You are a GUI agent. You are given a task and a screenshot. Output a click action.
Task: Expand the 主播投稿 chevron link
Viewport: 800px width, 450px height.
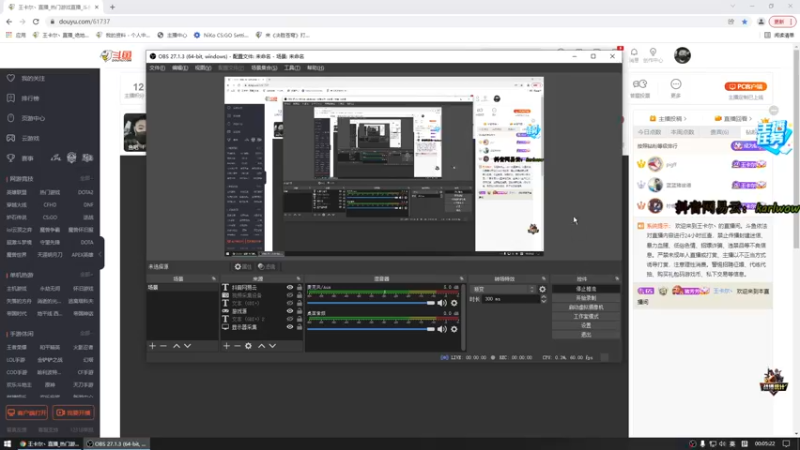pyautogui.click(x=668, y=118)
